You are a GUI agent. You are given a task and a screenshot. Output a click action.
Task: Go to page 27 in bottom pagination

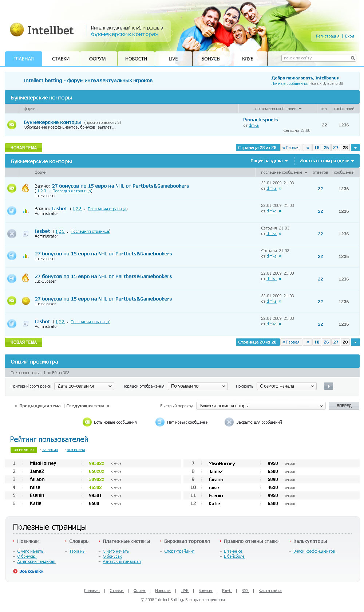coord(336,342)
